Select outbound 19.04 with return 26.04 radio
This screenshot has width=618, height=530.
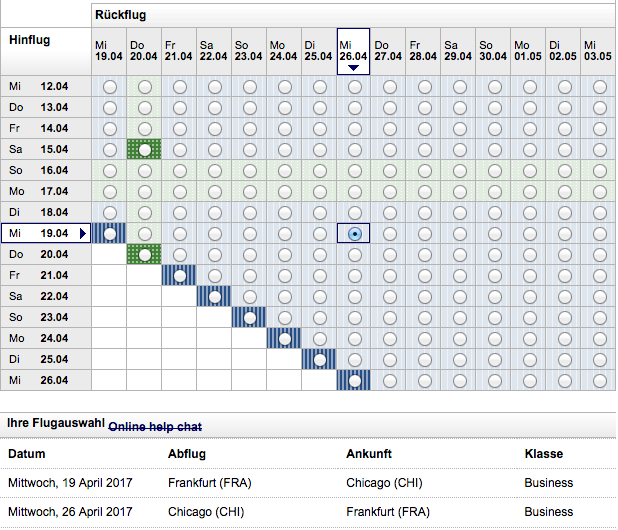(354, 233)
